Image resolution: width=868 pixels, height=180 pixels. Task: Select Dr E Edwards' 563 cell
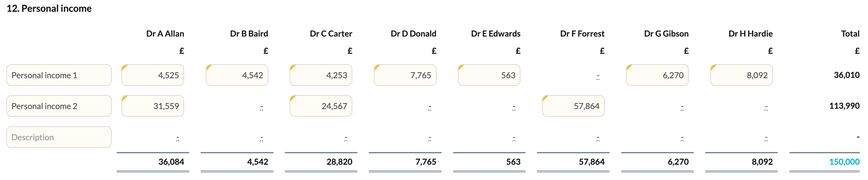[x=489, y=75]
